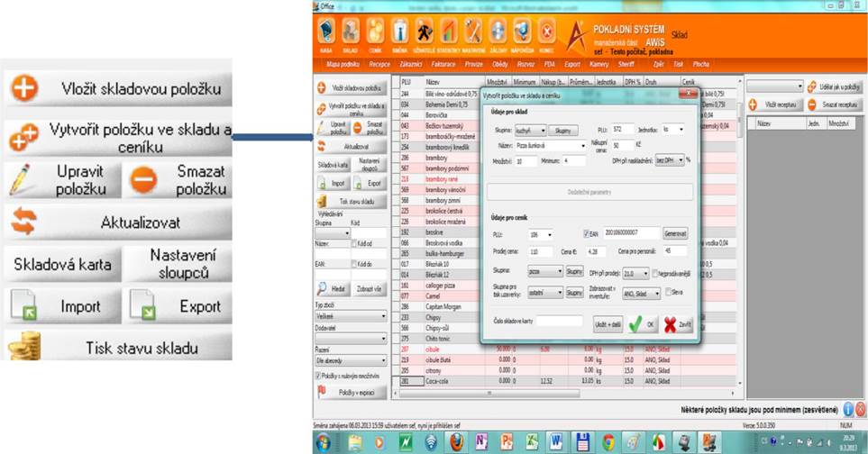Toggle the Kód od checkbox
Image resolution: width=868 pixels, height=454 pixels.
click(354, 244)
